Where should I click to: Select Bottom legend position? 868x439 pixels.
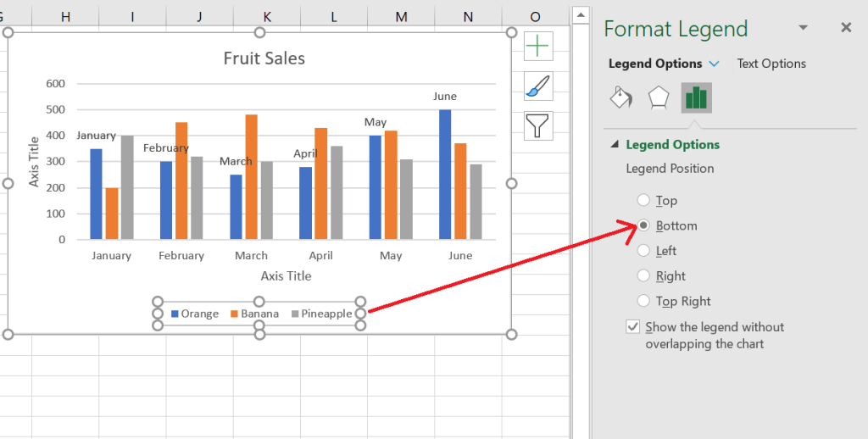(x=643, y=225)
